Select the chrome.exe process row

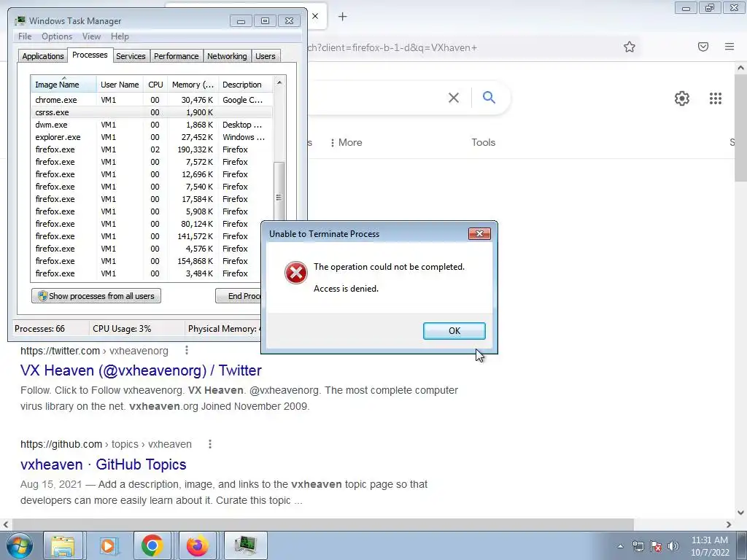pyautogui.click(x=152, y=100)
